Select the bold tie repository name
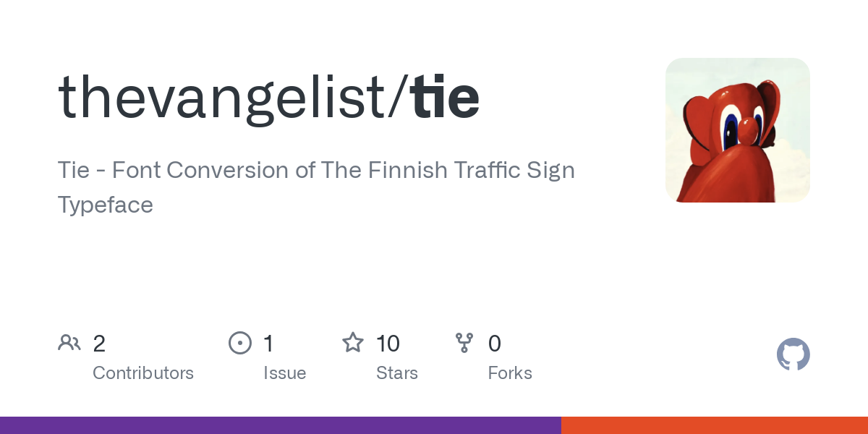 click(x=445, y=98)
